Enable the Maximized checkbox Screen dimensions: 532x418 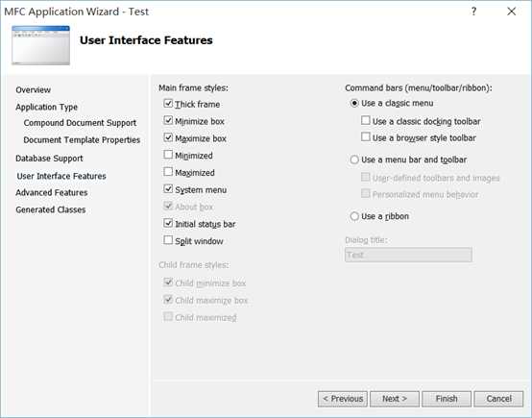168,172
